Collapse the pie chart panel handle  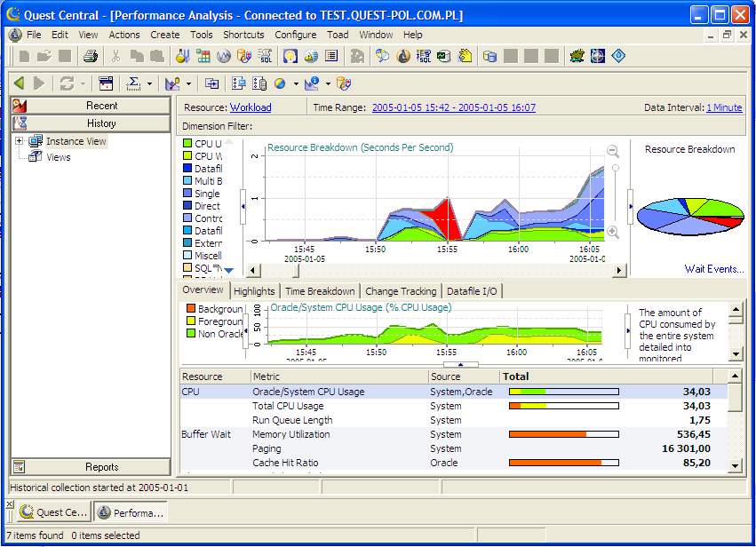tap(631, 206)
